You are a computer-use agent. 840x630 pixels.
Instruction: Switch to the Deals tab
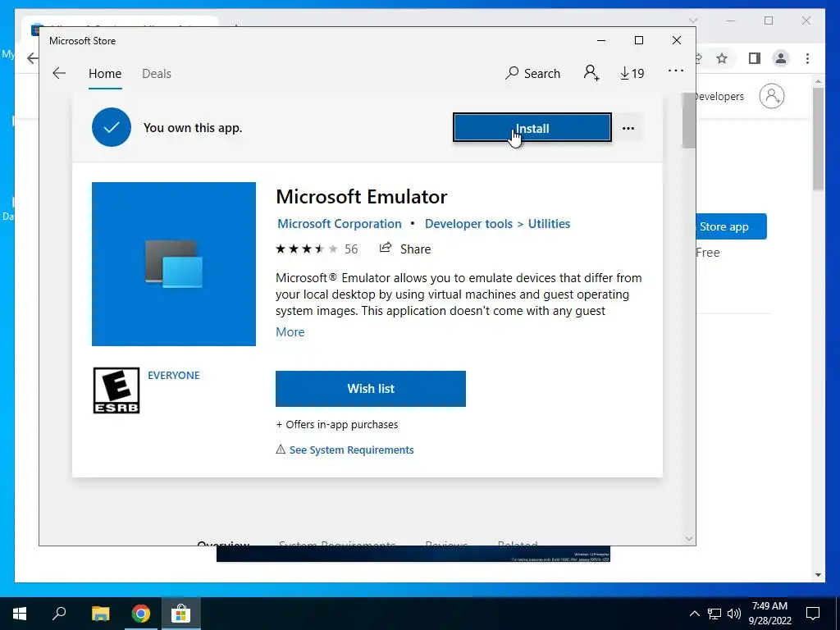(x=157, y=73)
